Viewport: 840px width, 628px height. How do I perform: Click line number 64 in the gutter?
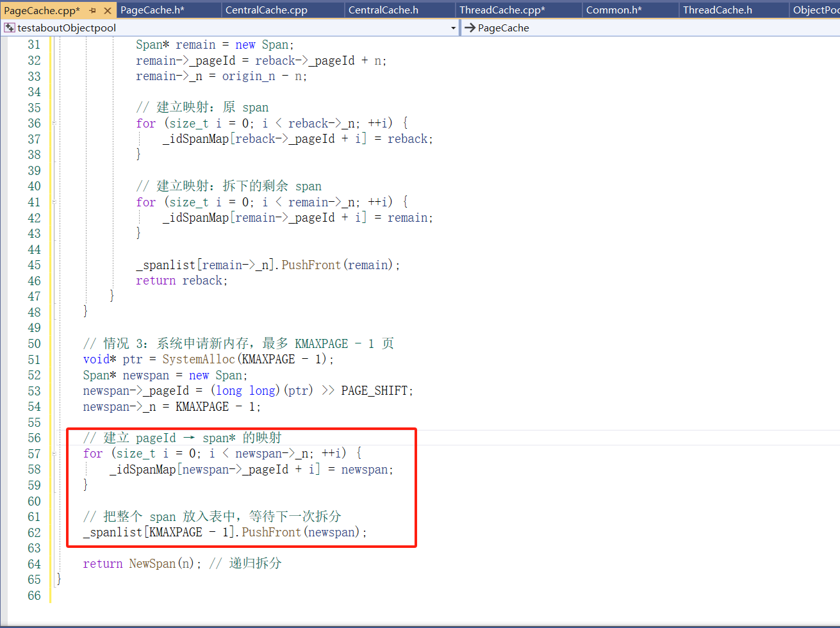(x=34, y=564)
